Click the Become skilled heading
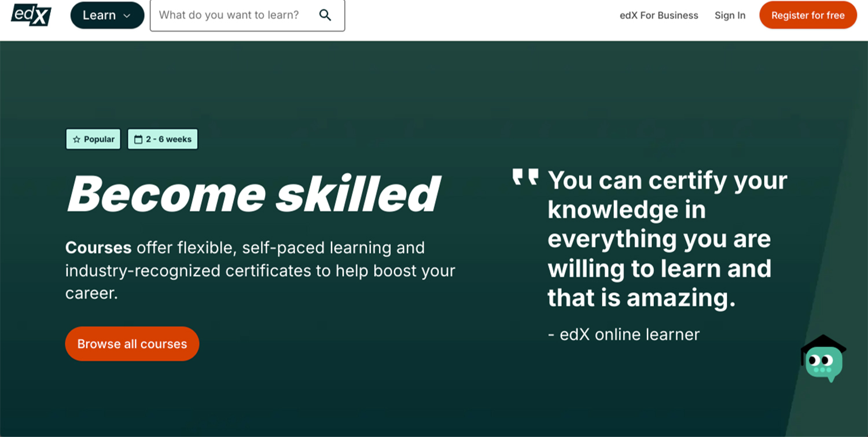The height and width of the screenshot is (437, 868). point(253,193)
